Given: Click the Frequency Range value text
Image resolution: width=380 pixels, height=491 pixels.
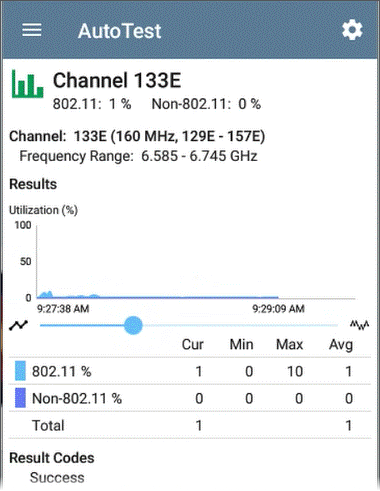Looking at the screenshot, I should point(199,156).
